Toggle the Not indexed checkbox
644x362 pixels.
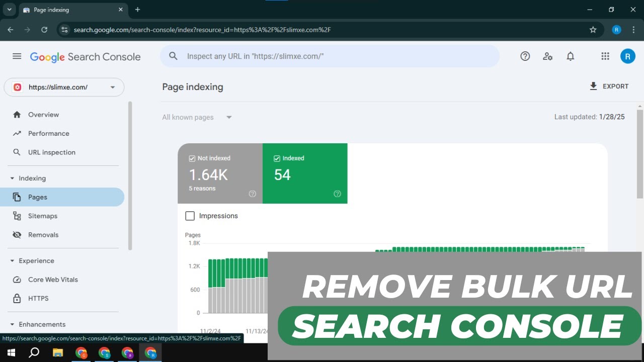pyautogui.click(x=192, y=158)
